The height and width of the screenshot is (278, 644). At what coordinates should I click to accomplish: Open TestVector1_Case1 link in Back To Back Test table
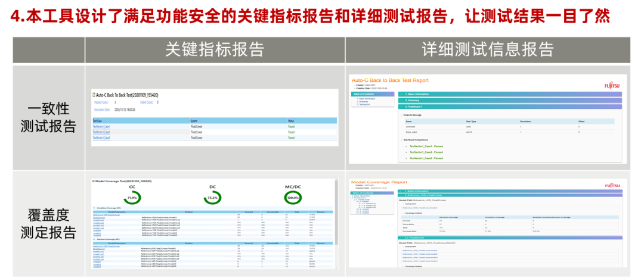point(101,127)
